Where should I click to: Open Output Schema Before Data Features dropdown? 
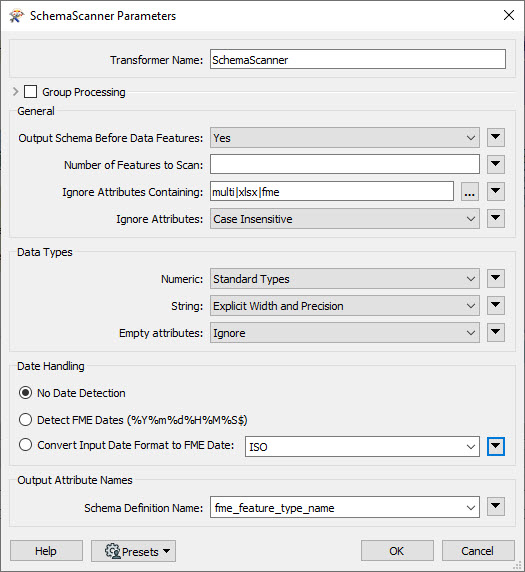345,138
